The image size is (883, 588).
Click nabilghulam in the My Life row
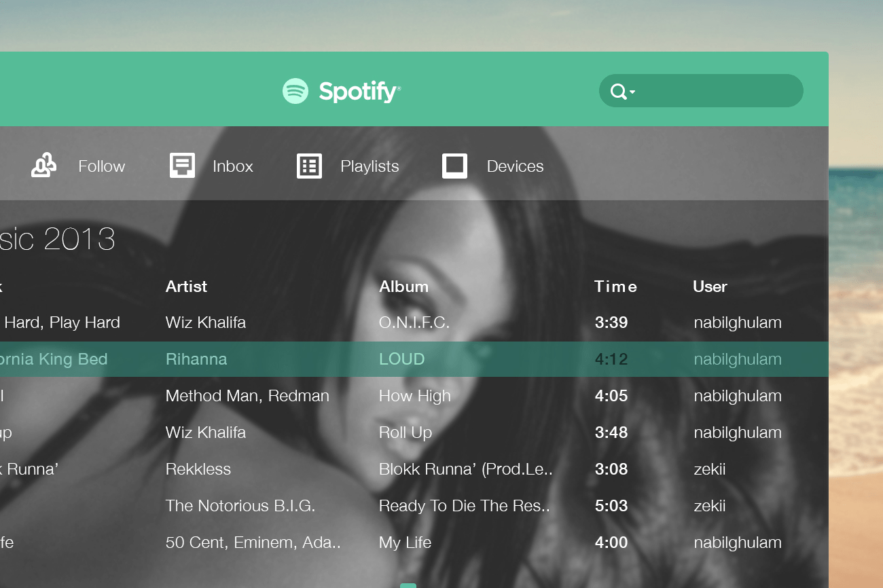click(x=738, y=543)
